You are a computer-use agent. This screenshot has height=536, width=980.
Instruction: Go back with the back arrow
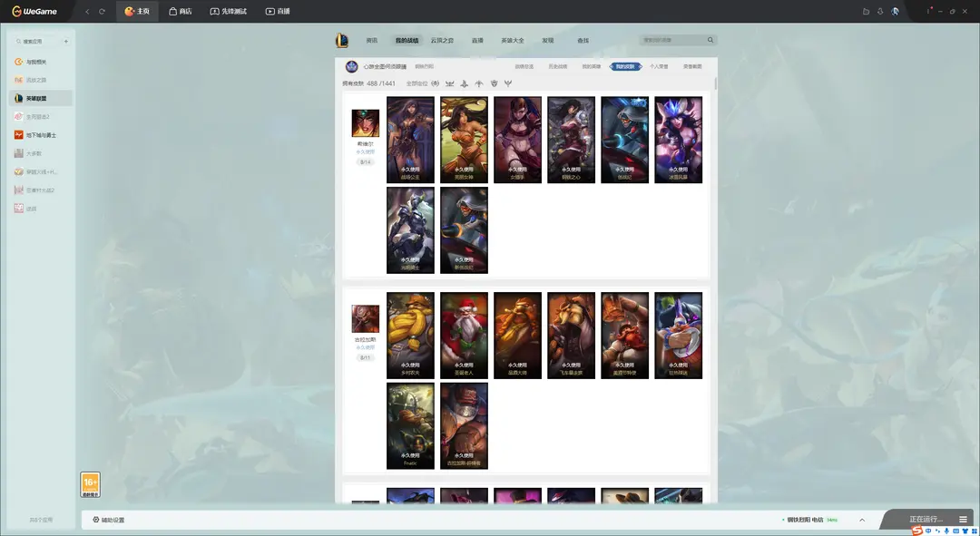click(x=87, y=11)
